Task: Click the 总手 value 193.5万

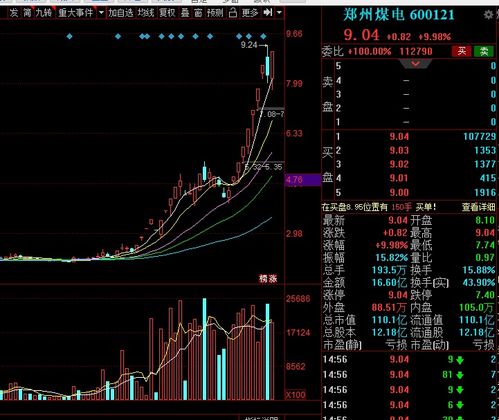Action: point(389,270)
